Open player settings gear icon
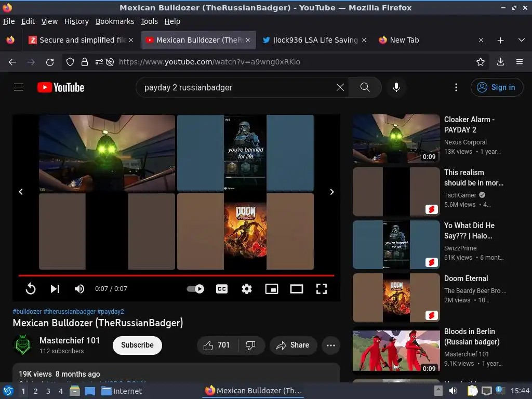The image size is (532, 399). coord(247,289)
